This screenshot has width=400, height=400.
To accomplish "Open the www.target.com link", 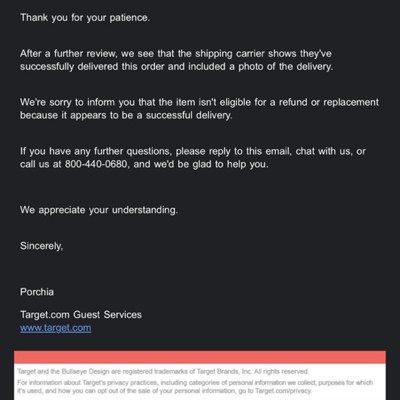I will [55, 328].
